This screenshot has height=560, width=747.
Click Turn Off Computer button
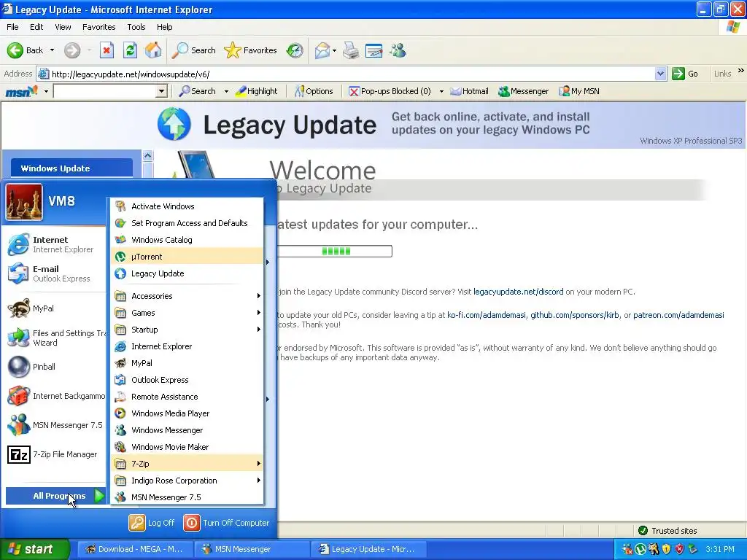(x=227, y=523)
